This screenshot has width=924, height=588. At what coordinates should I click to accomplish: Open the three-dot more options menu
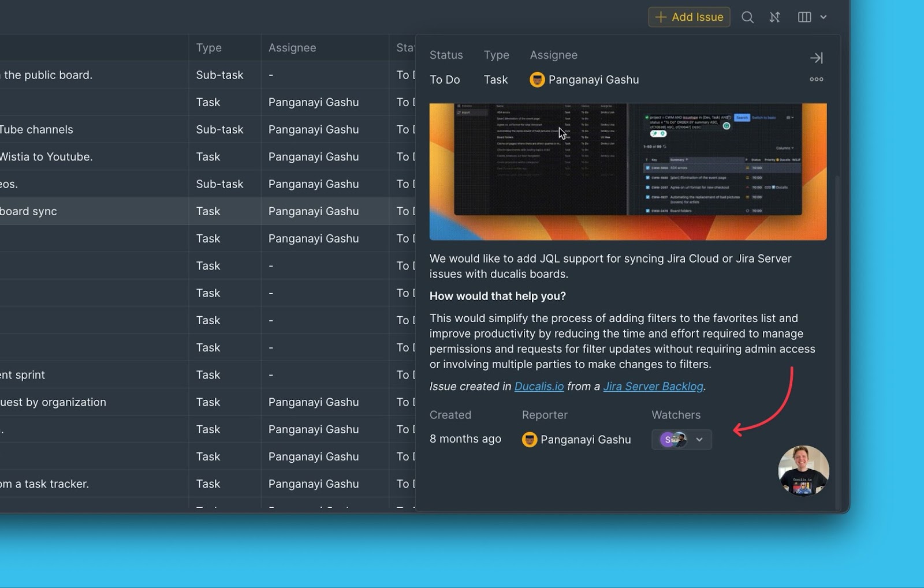[816, 80]
